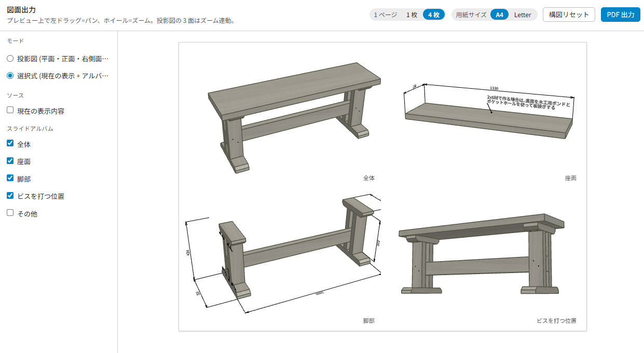Uncheck the ビスを打つ位置 checkbox
644x353 pixels.
click(10, 196)
